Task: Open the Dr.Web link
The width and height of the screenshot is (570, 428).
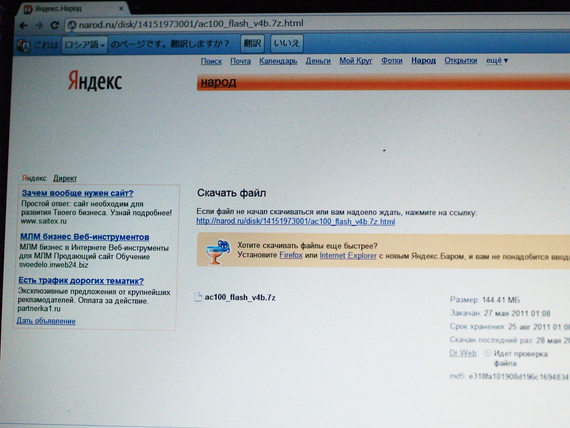Action: point(463,353)
